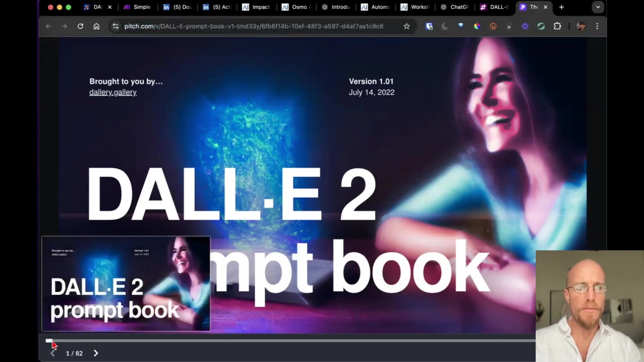
Task: Switch to the Osmo tab
Action: [296, 7]
